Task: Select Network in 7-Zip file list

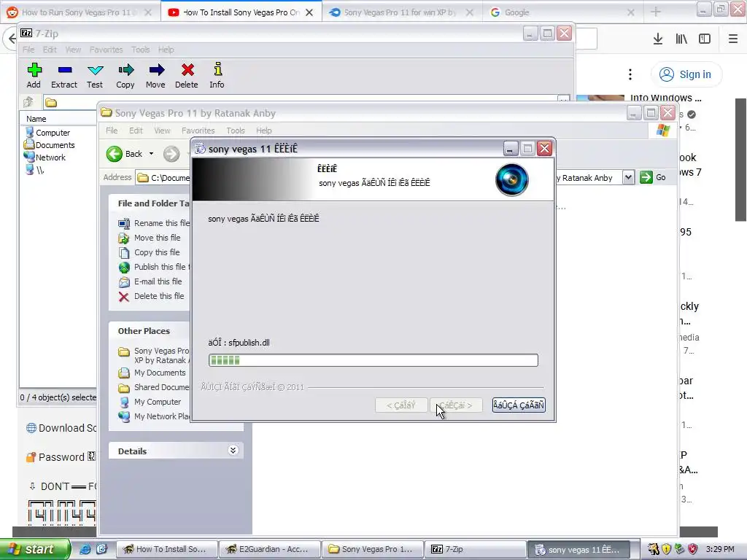Action: [44, 157]
